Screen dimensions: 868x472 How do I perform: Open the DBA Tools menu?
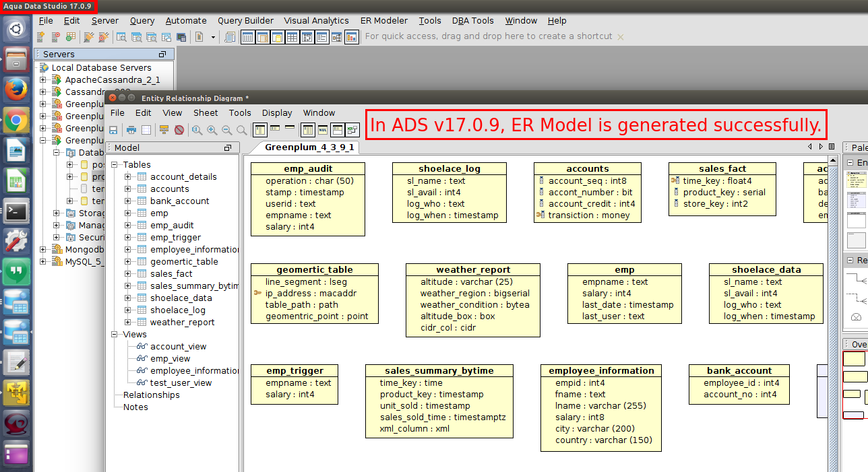coord(472,21)
